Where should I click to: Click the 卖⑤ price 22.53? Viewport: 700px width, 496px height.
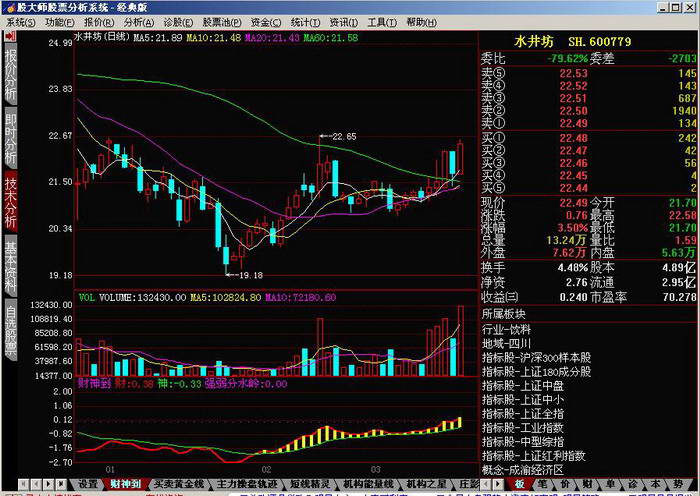(x=574, y=73)
